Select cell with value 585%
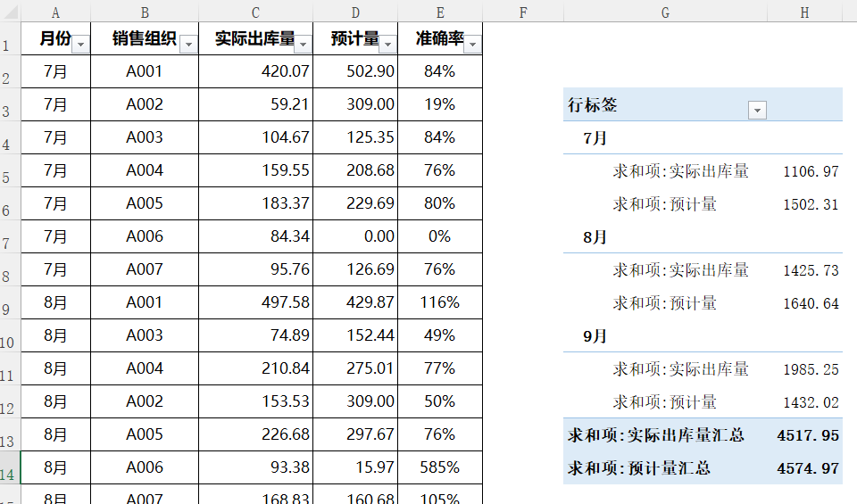Screen dimensions: 857x504 pyautogui.click(x=440, y=467)
